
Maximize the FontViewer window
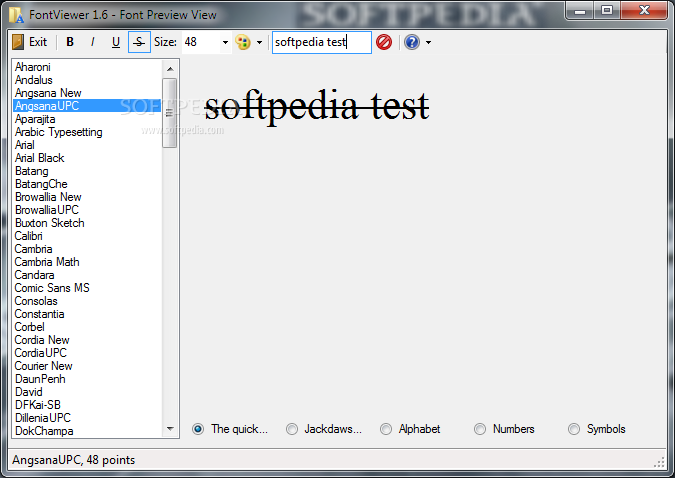[607, 10]
